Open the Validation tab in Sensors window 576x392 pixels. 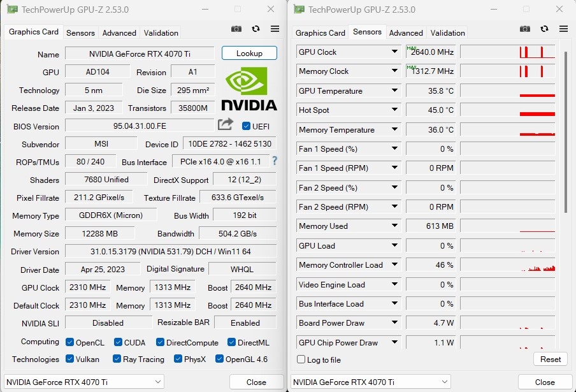[448, 33]
